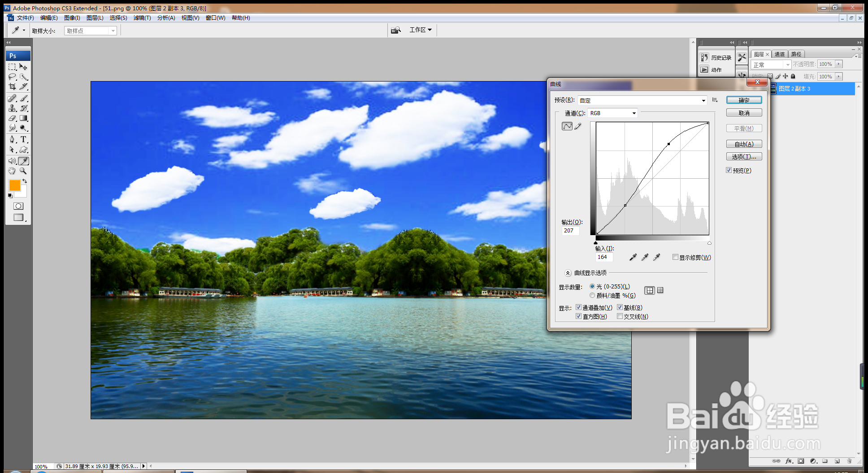Open the Image menu
Viewport: 868px width, 473px height.
pos(72,18)
